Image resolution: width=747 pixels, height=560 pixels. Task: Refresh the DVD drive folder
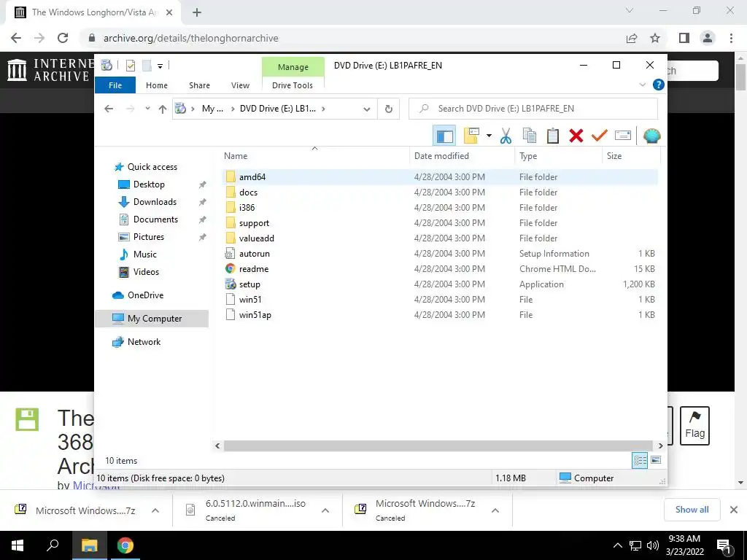[389, 109]
